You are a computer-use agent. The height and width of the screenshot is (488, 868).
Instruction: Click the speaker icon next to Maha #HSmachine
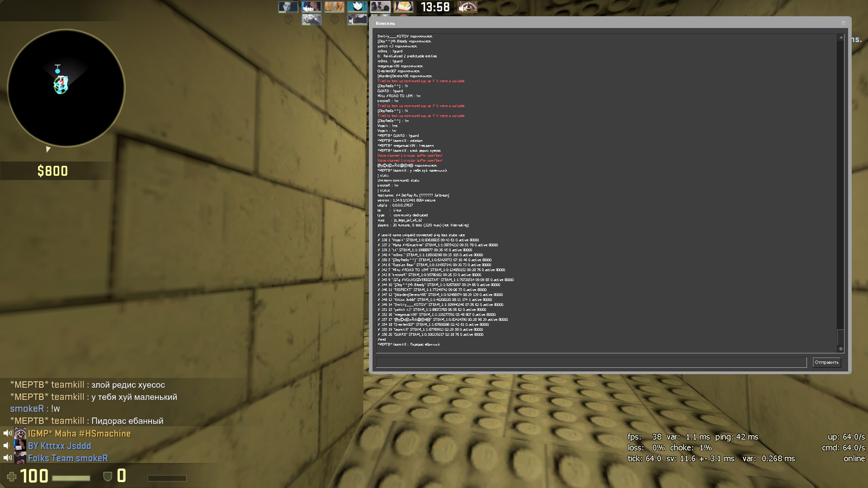pyautogui.click(x=7, y=433)
